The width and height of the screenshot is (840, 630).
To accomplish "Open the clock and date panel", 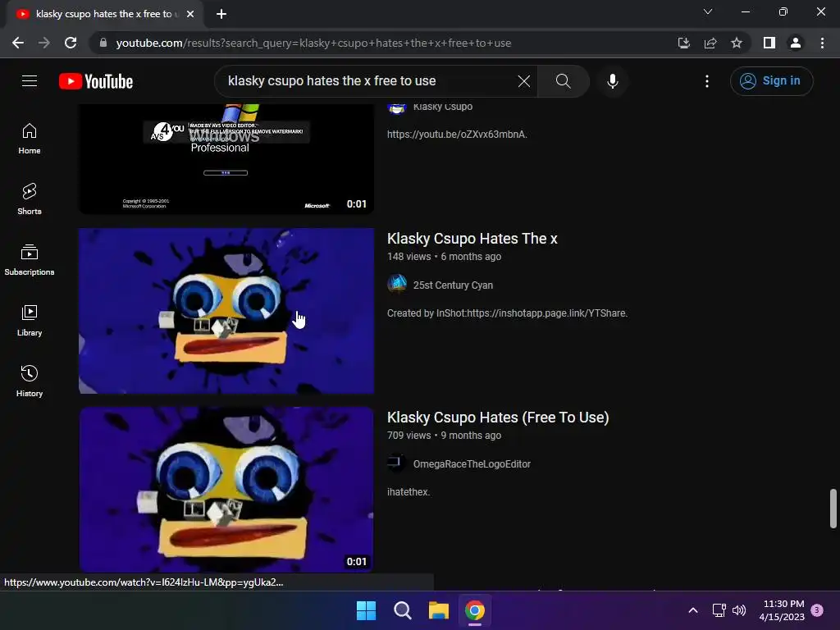I will (782, 610).
